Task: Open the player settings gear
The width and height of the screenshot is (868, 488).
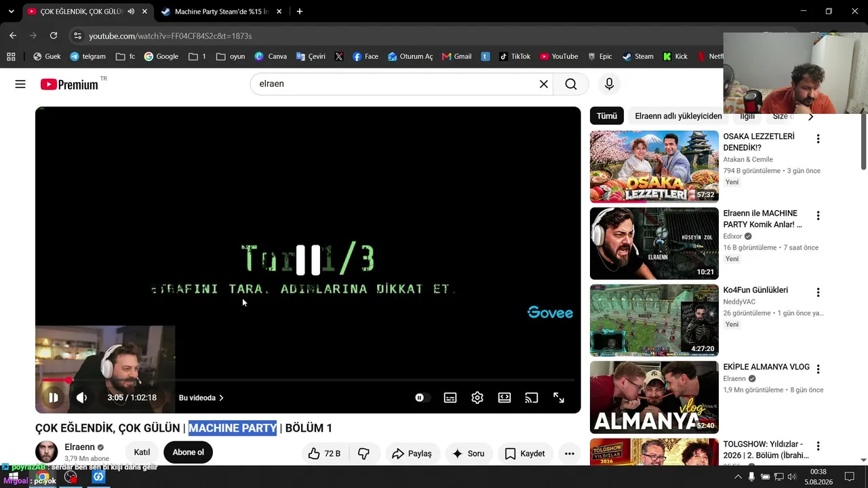Action: (x=477, y=398)
